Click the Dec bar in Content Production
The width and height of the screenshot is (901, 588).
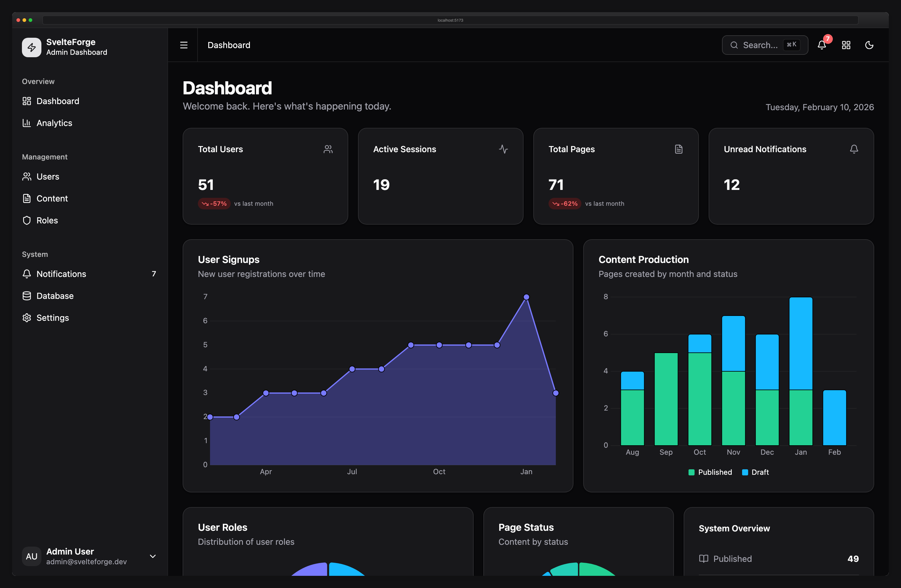767,390
